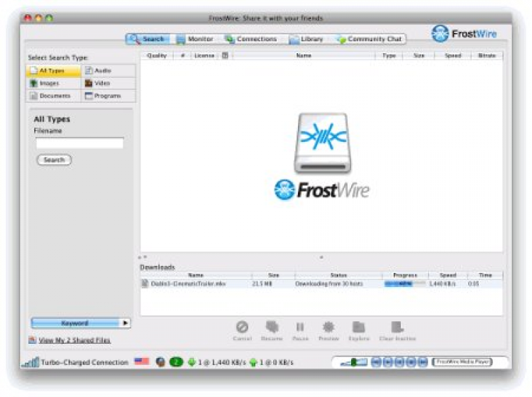Switch to the Monitor tab

point(195,39)
